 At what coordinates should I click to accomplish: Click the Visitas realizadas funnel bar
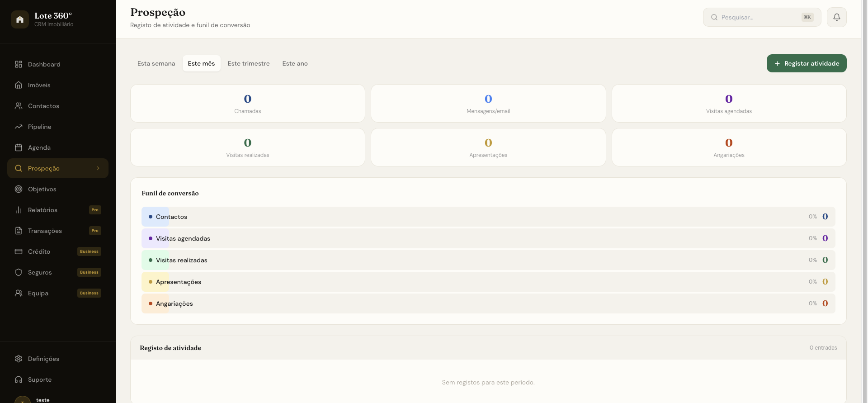[x=488, y=260]
